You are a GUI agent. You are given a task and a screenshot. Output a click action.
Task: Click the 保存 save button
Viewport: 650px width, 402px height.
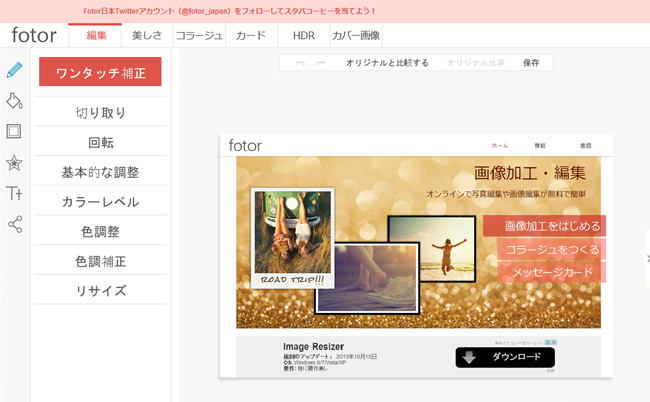pyautogui.click(x=531, y=63)
